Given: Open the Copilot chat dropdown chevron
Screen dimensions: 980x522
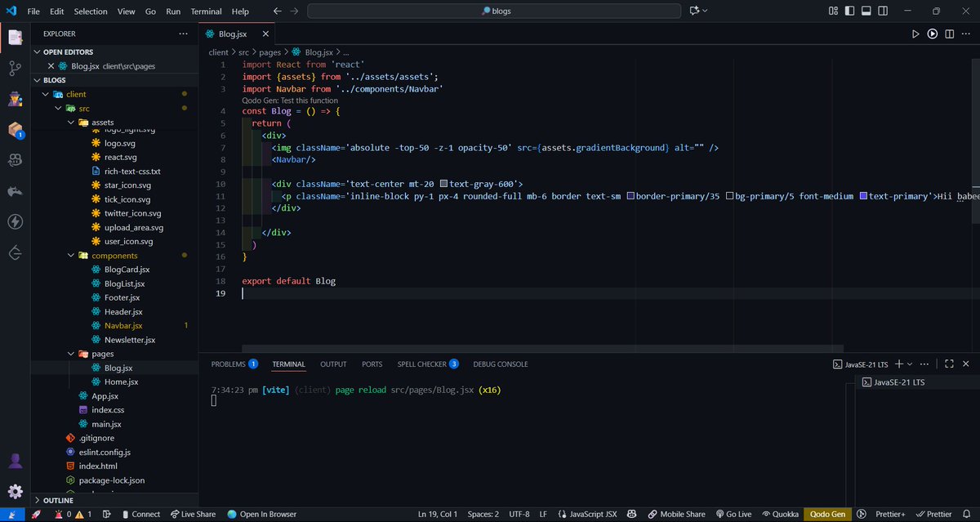Looking at the screenshot, I should click(706, 11).
